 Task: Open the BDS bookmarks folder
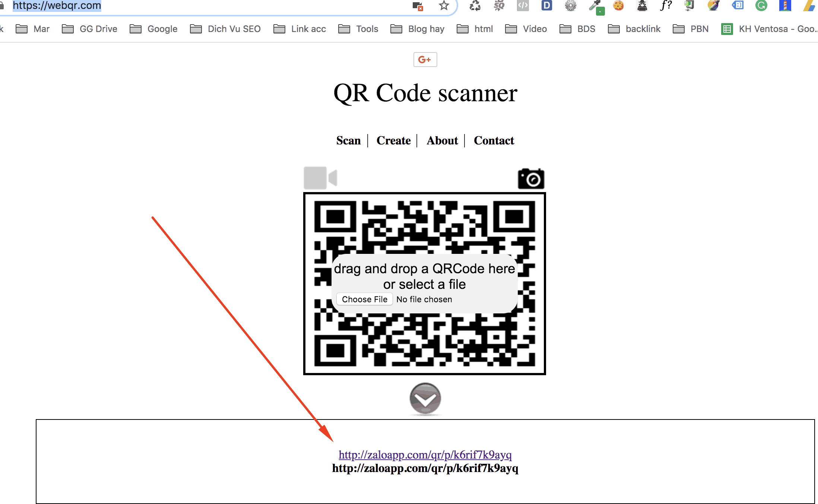[578, 29]
